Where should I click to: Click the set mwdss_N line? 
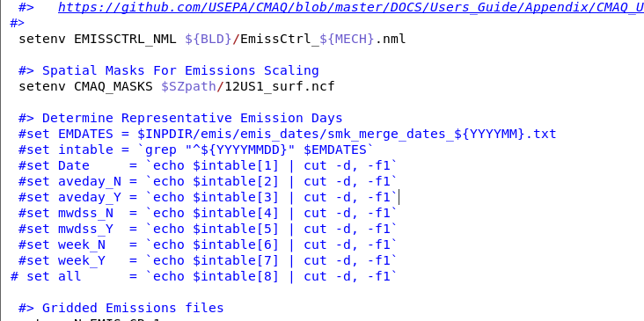tap(209, 213)
